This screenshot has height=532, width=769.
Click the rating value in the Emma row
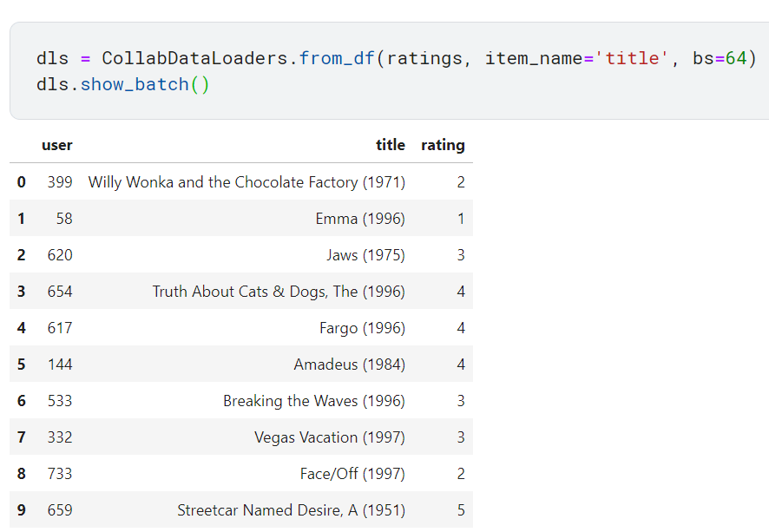tap(461, 219)
